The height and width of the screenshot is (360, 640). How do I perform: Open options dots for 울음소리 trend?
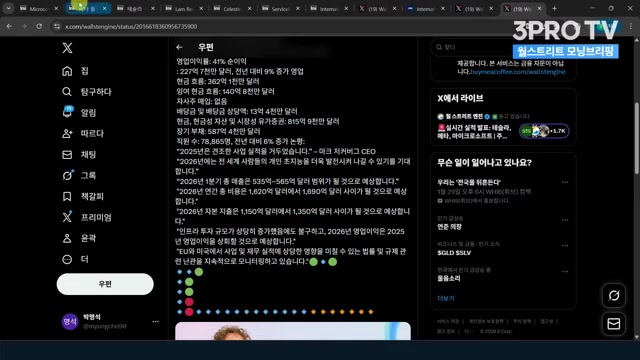click(x=565, y=271)
